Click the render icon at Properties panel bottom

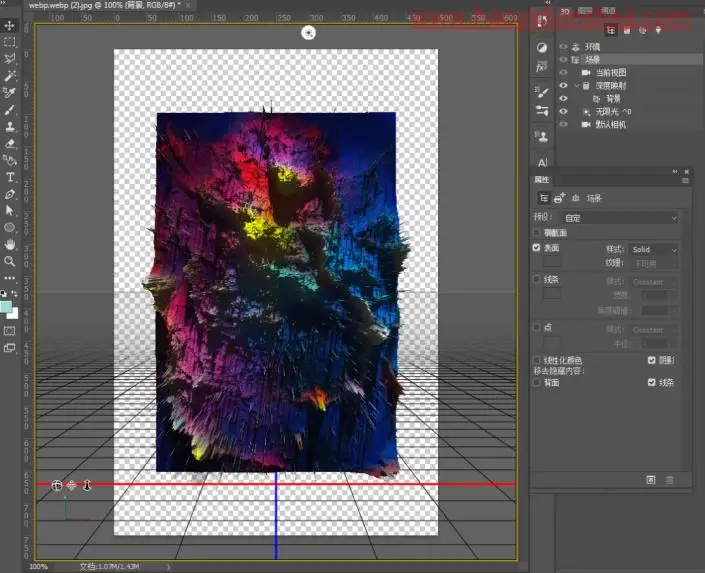coord(651,480)
